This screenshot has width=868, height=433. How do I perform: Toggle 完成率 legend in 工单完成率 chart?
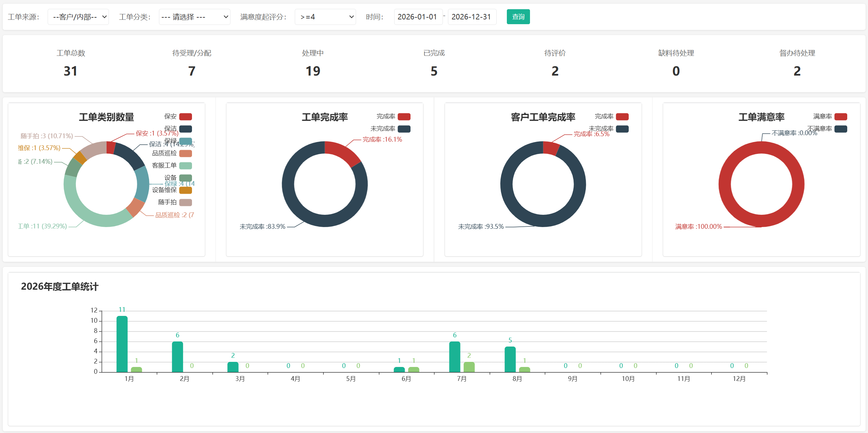coord(404,117)
